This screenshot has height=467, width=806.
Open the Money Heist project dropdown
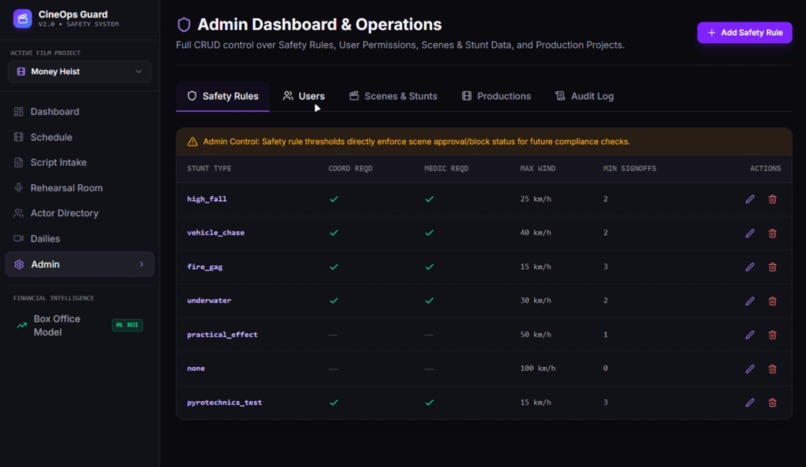79,71
